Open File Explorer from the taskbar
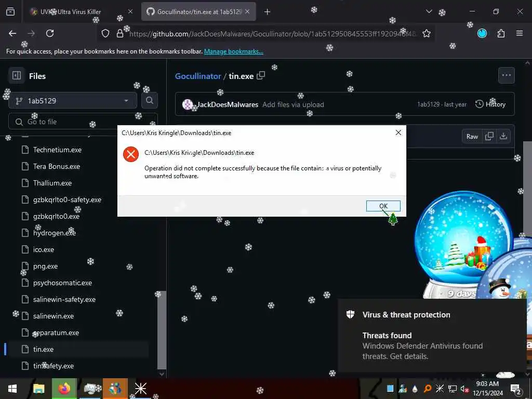Screen dimensions: 532x399 38,389
